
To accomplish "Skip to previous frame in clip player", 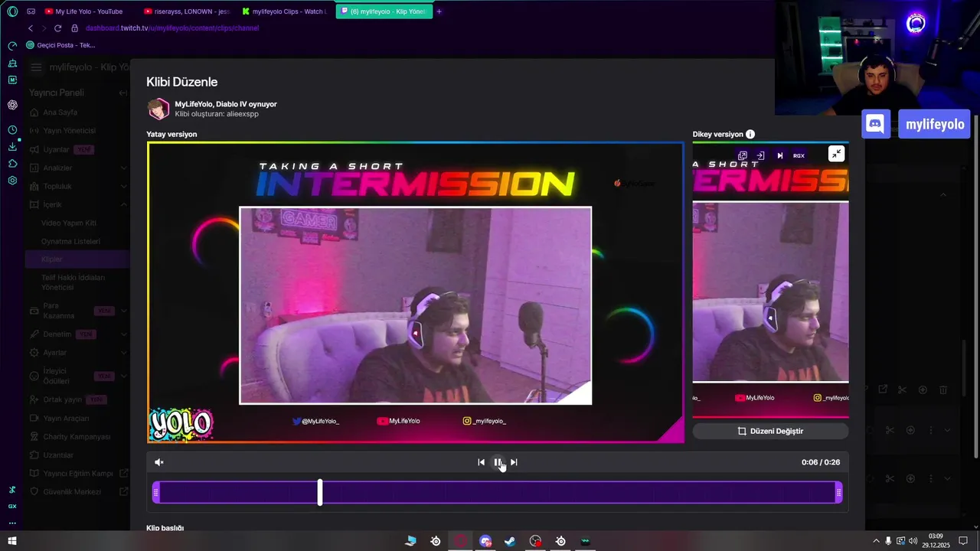I will pyautogui.click(x=481, y=462).
